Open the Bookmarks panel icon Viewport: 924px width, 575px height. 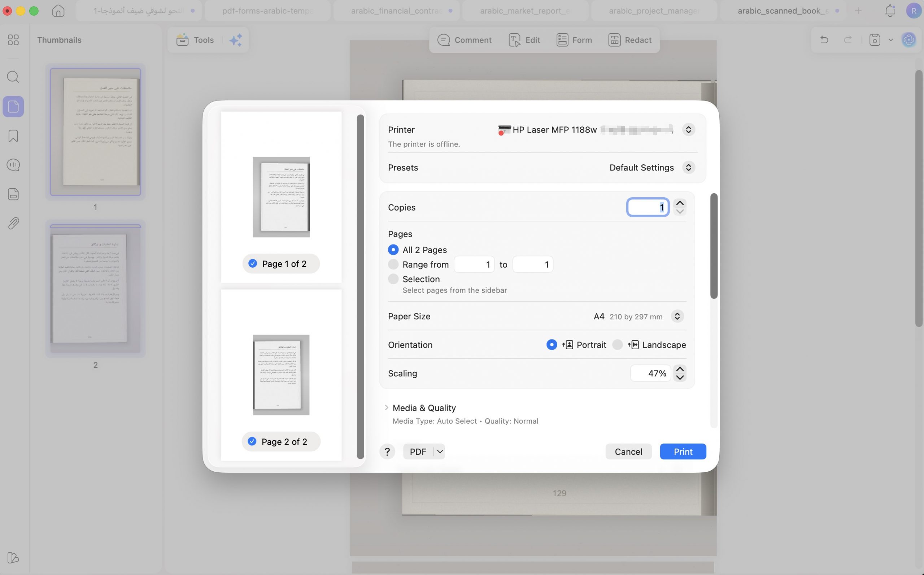coord(13,136)
